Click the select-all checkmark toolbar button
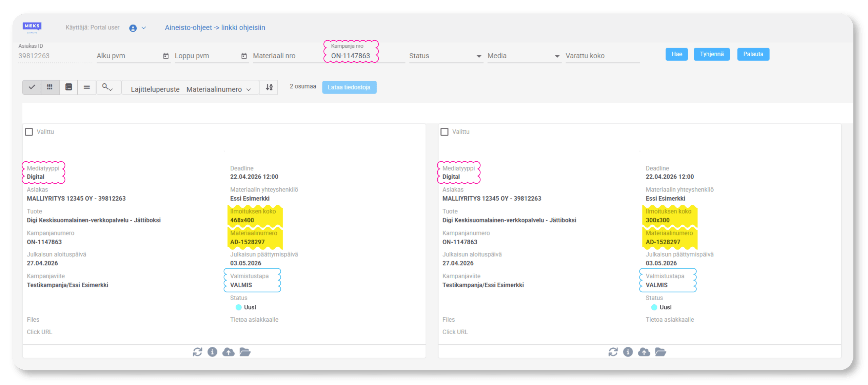Viewport: 868px width, 385px height. (x=32, y=87)
